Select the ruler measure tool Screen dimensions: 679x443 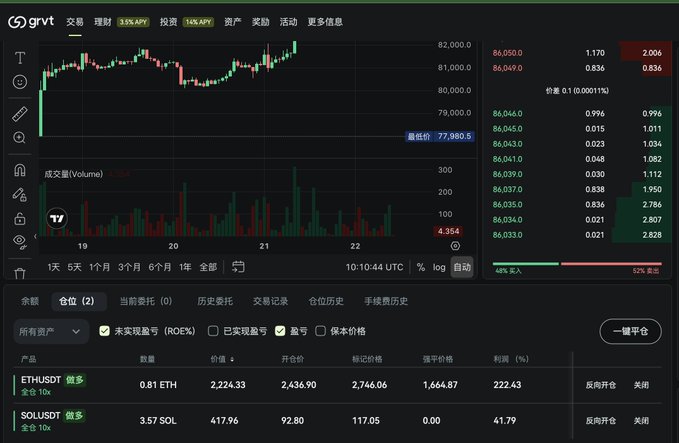click(x=20, y=114)
